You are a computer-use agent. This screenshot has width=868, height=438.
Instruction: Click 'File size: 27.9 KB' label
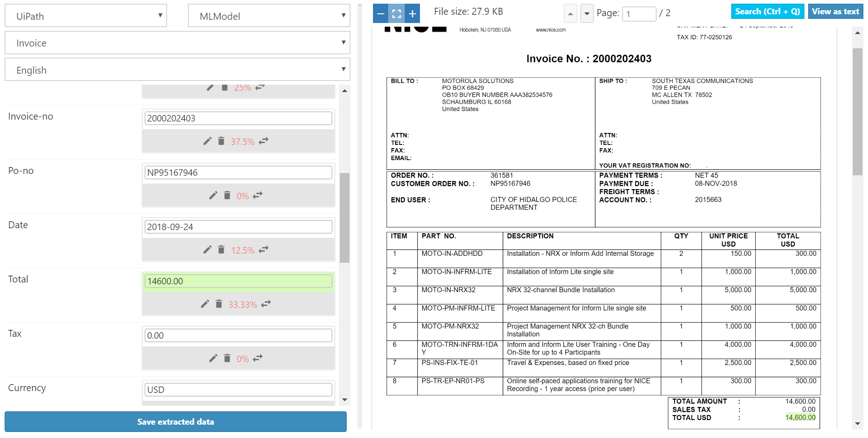468,12
